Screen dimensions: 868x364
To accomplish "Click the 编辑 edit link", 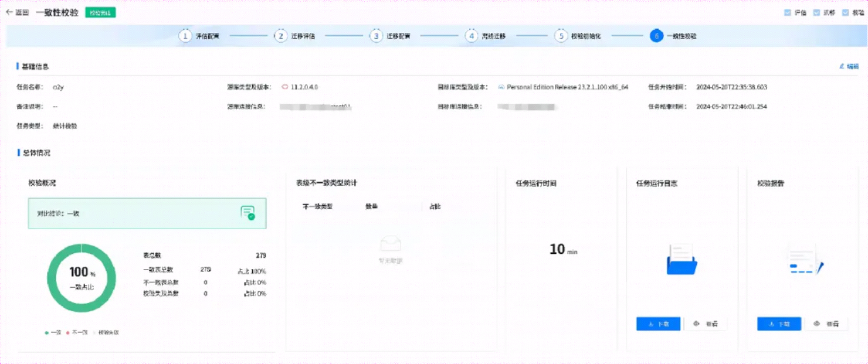I will [849, 66].
